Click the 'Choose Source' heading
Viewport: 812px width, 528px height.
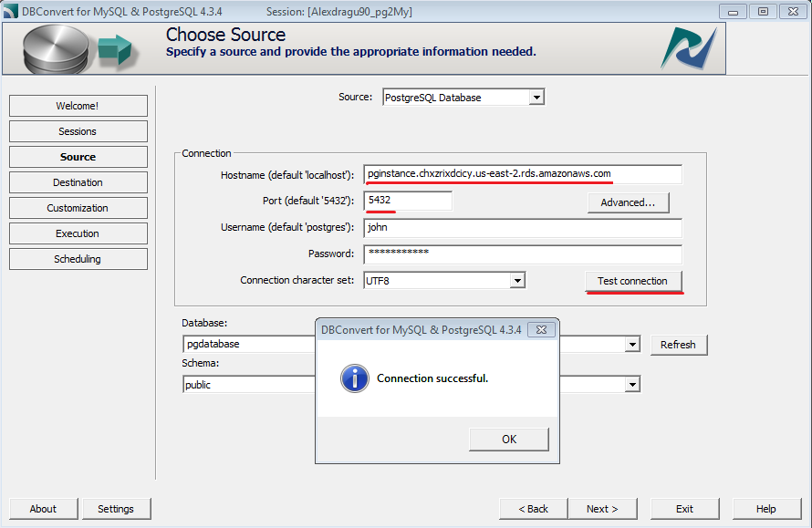pos(225,35)
